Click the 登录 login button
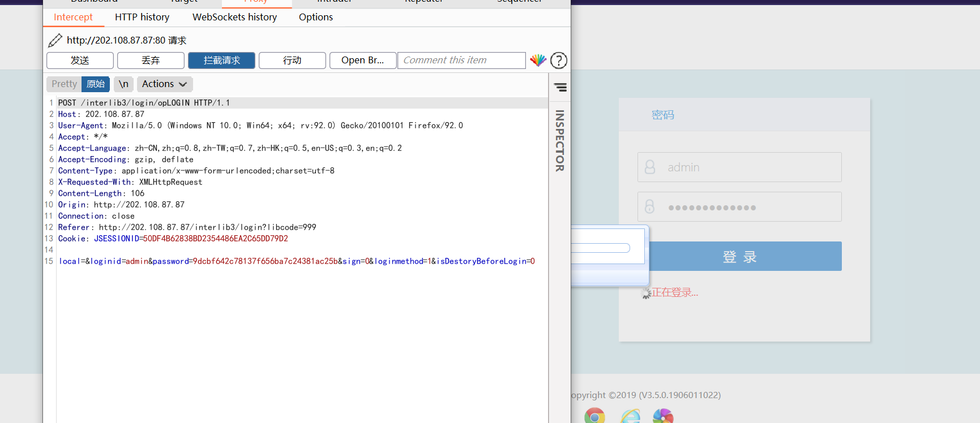 point(745,256)
